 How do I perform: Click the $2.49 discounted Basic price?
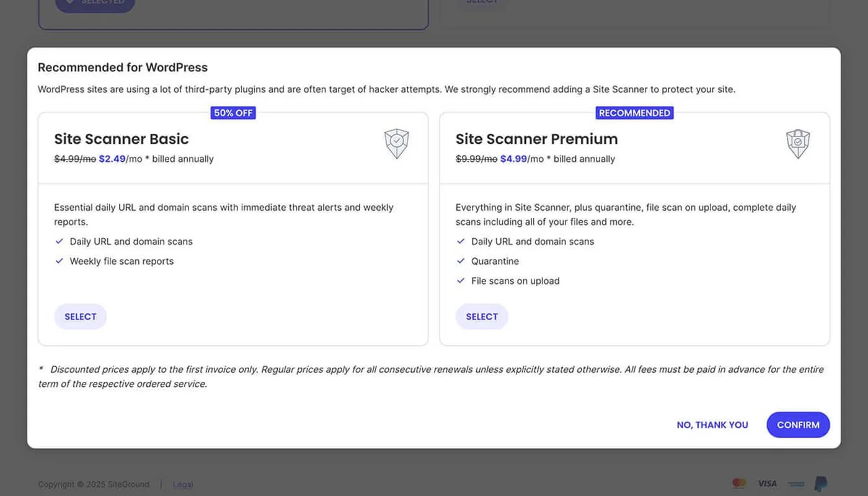point(112,159)
